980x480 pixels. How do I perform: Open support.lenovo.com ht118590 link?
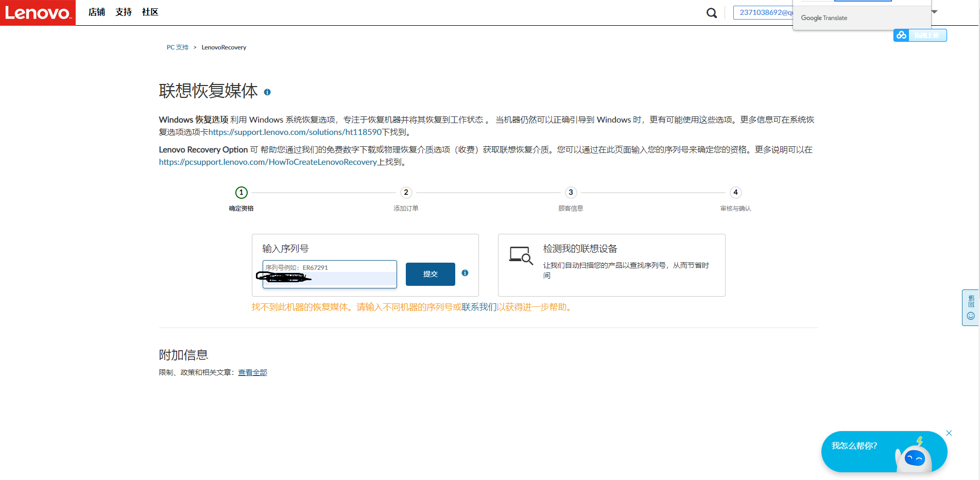(295, 132)
